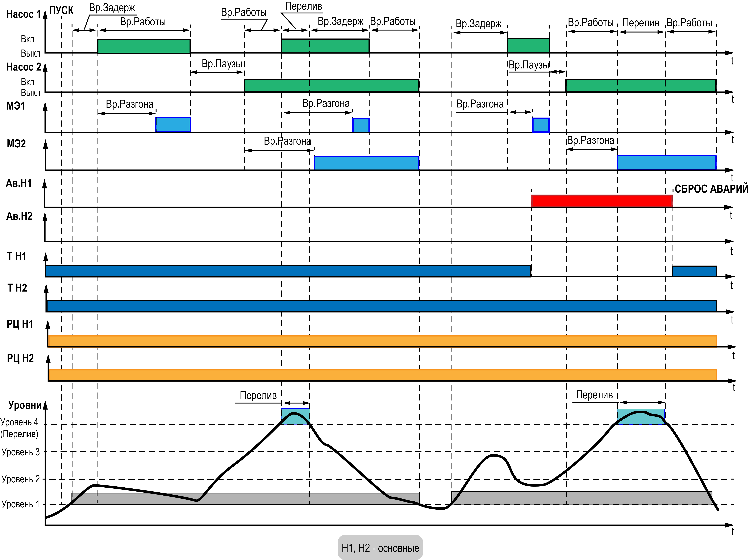Select the Насос 1 axis label
The width and height of the screenshot is (749, 560).
point(23,14)
